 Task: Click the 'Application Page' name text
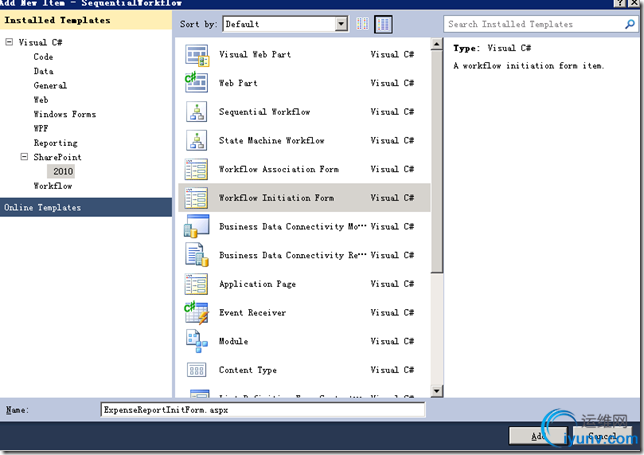pyautogui.click(x=258, y=284)
